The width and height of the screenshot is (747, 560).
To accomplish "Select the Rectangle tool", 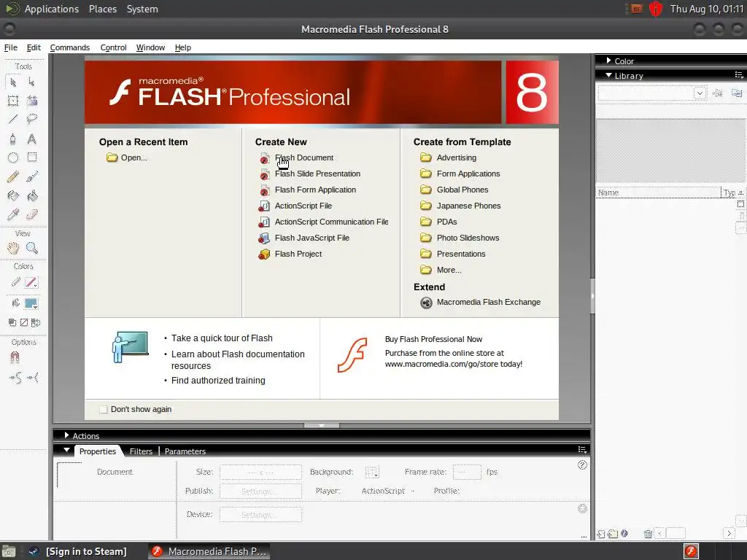I will 31,157.
